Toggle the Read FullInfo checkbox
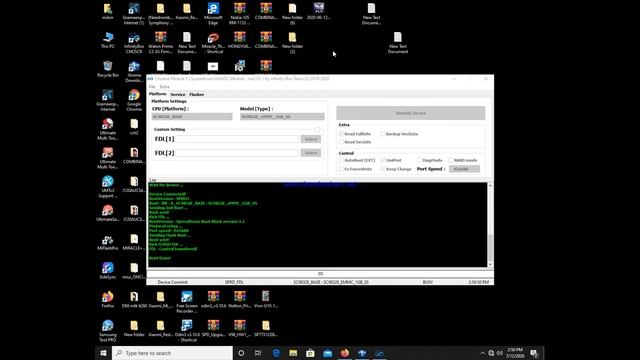The height and width of the screenshot is (360, 640). [341, 134]
